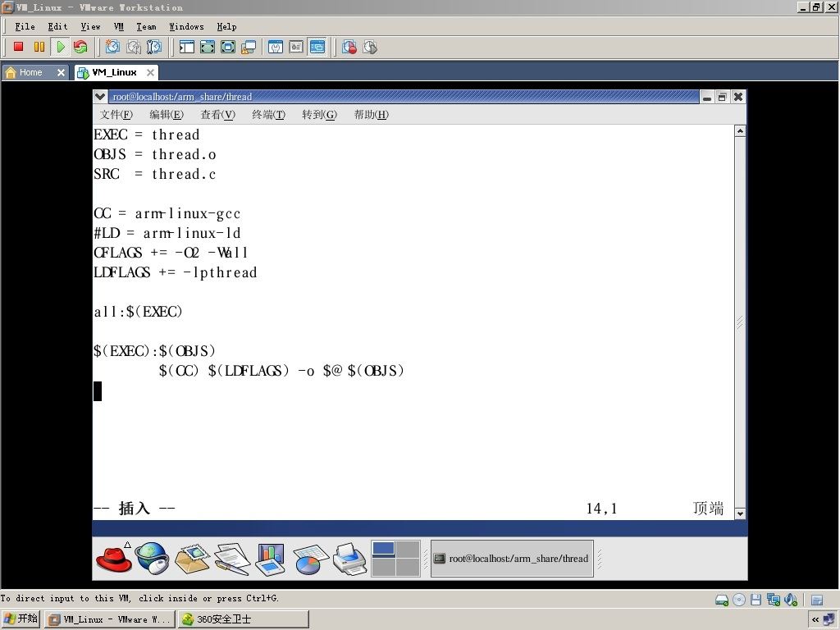
Task: Launch the word processor pen icon
Action: (x=232, y=559)
